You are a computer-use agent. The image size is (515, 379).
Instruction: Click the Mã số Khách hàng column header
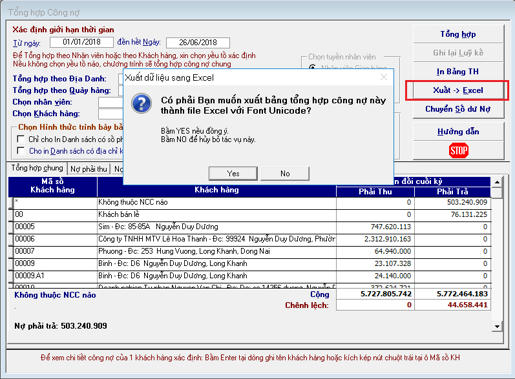[x=52, y=186]
